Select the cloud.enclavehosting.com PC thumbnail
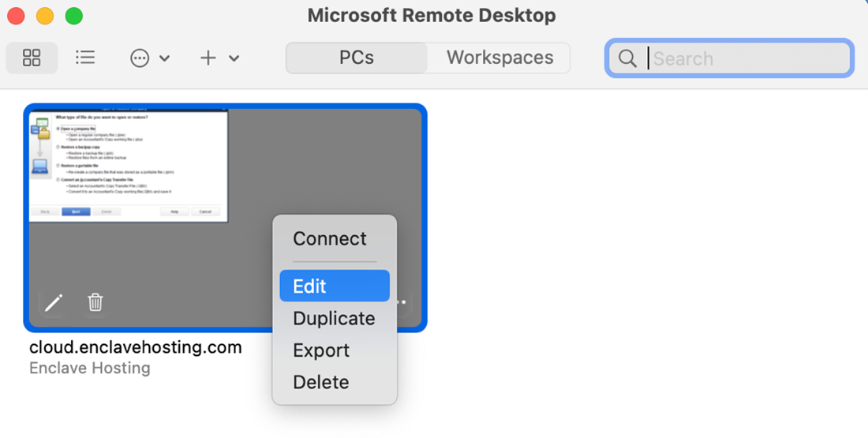This screenshot has width=868, height=438. point(226,218)
